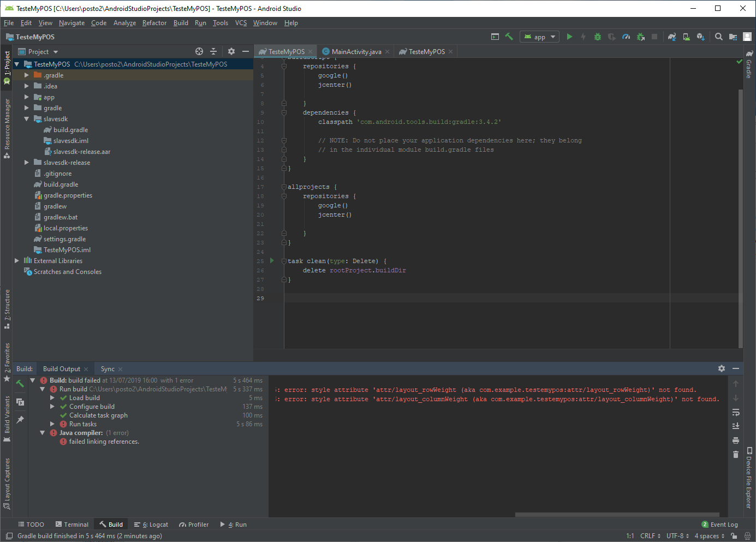Click Search Everywhere magnifier icon
This screenshot has width=756, height=542.
(719, 37)
